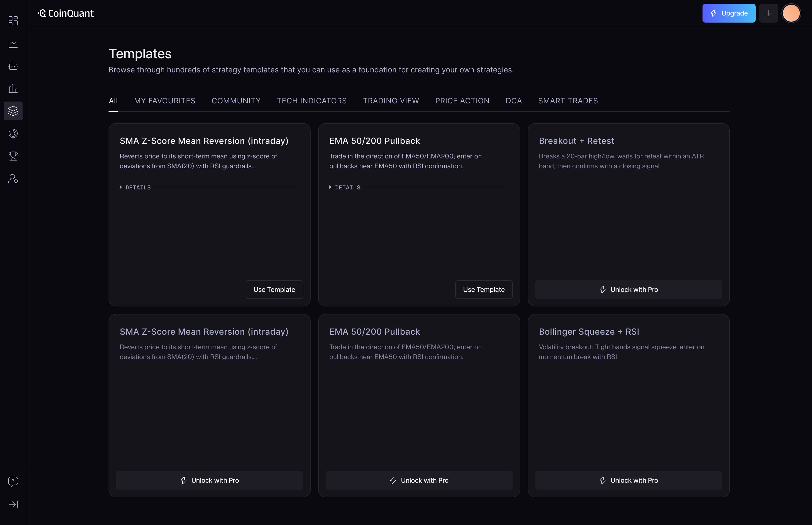Viewport: 812px width, 525px height.
Task: Unlock Breakout + Retest with Pro
Action: (x=628, y=290)
